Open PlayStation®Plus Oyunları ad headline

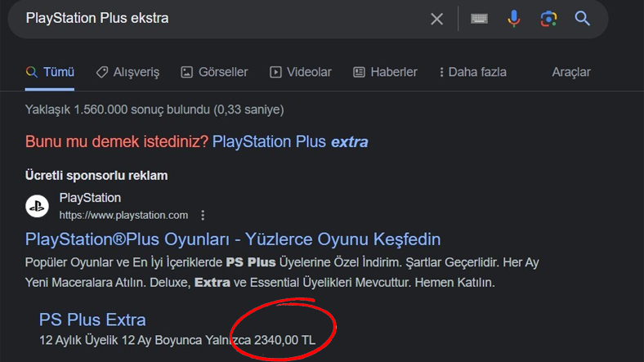coord(233,239)
